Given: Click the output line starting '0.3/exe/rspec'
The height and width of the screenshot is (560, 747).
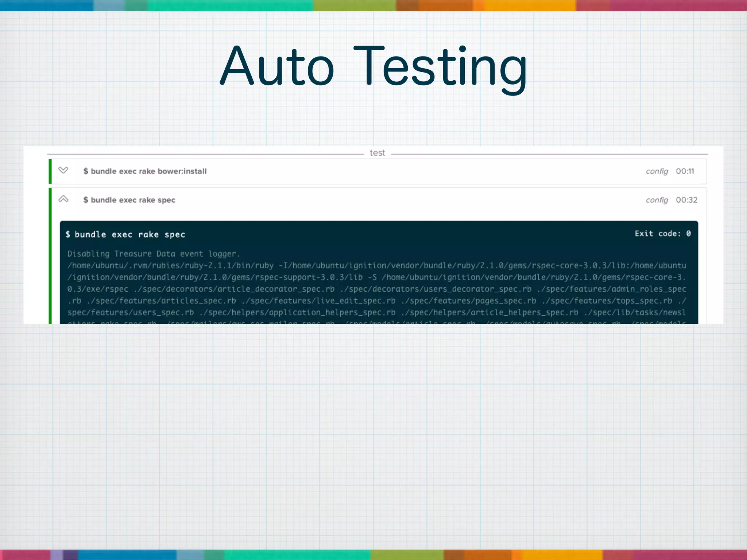Looking at the screenshot, I should coord(377,289).
